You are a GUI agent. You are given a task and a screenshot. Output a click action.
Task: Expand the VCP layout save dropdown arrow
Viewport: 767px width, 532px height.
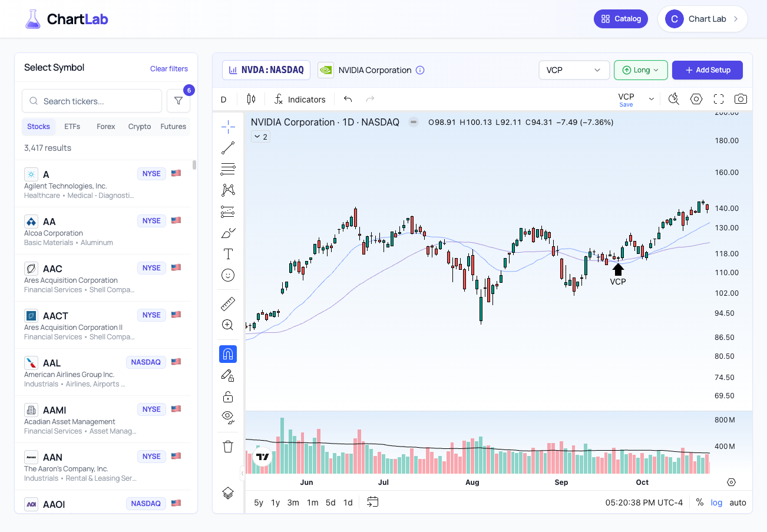(652, 99)
